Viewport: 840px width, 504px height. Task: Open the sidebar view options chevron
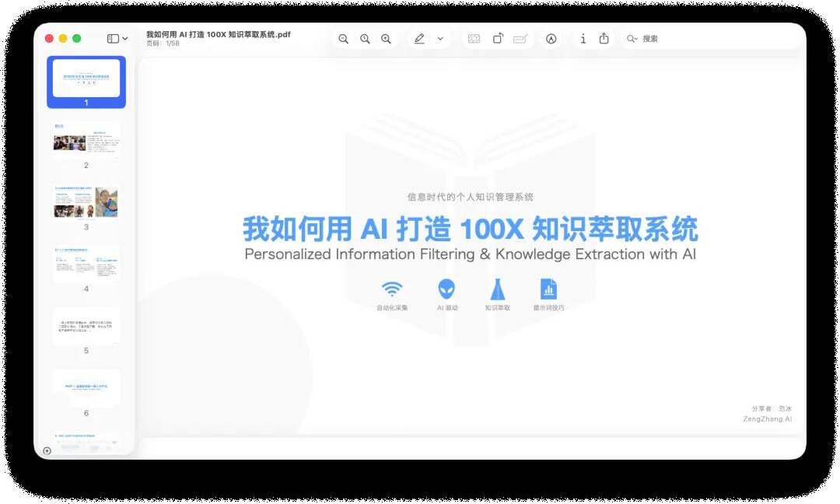[x=125, y=39]
